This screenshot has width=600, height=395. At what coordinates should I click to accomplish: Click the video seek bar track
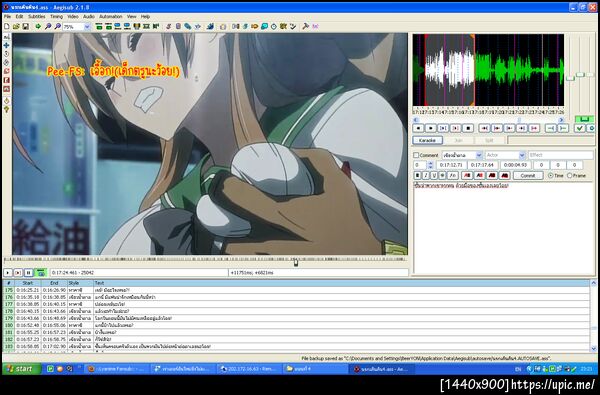click(x=205, y=260)
